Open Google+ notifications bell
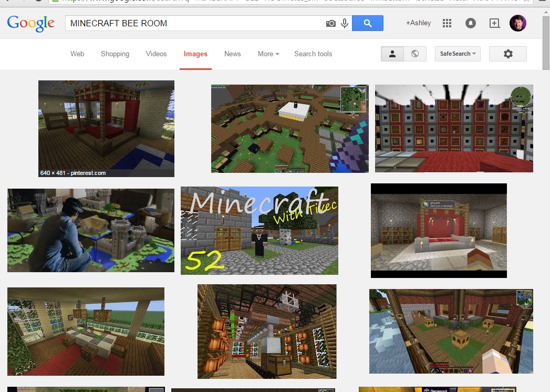This screenshot has height=392, width=550. 471,23
